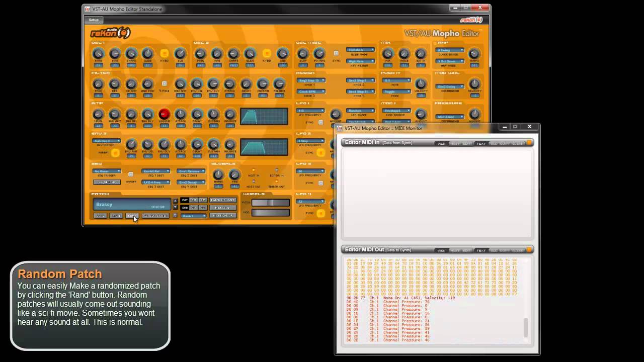Open the Bank 1 dropdown
Viewport: 644px width, 362px height.
point(194,216)
